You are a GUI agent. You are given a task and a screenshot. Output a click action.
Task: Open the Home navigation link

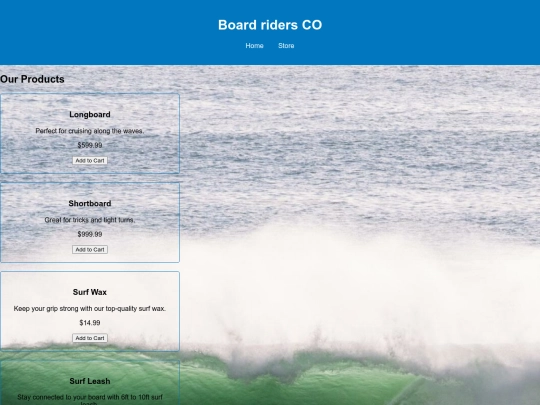[254, 46]
